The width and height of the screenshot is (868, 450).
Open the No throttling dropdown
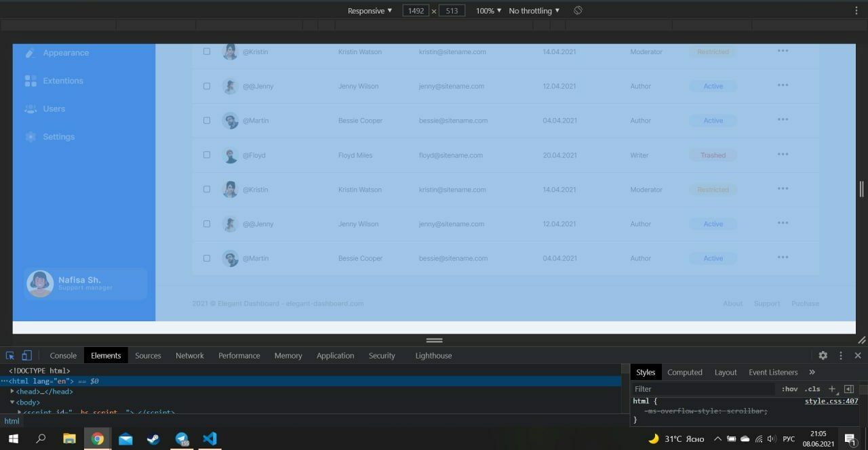[x=534, y=11]
